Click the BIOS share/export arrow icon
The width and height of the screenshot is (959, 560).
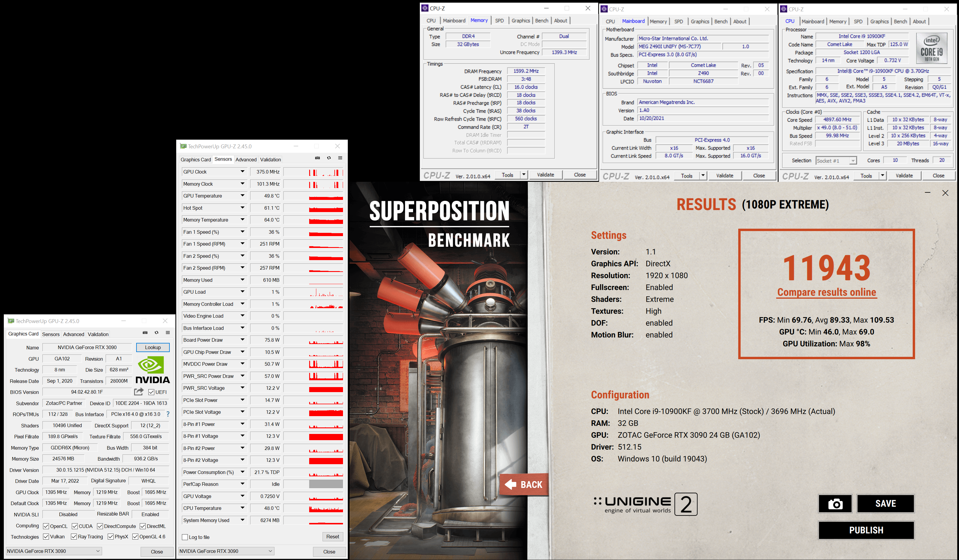pyautogui.click(x=139, y=392)
